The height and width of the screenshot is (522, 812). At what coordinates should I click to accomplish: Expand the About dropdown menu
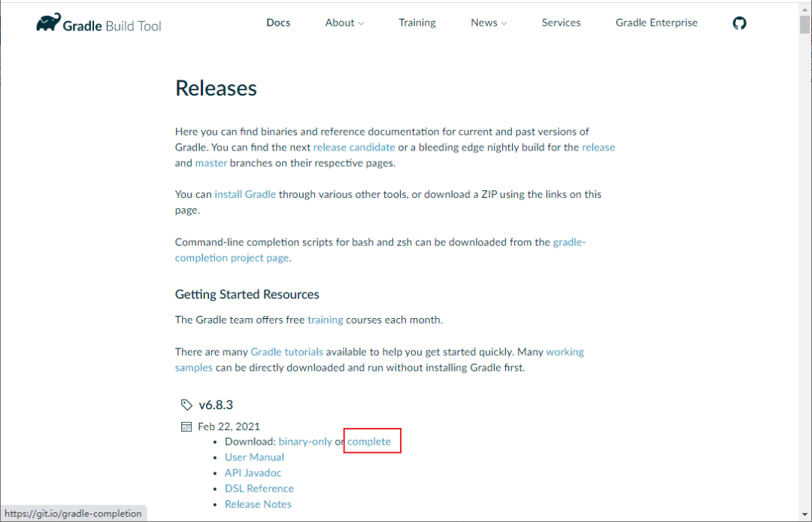(x=344, y=23)
